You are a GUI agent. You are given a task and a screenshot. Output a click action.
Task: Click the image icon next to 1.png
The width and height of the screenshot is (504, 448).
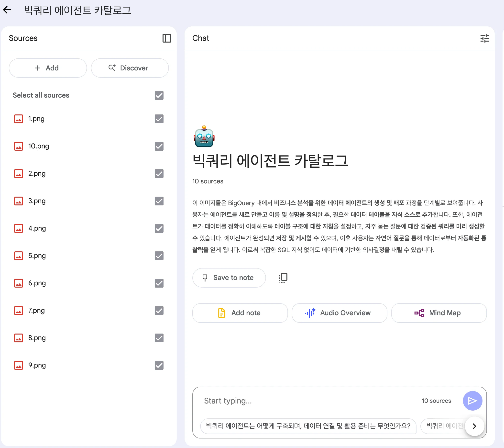(x=19, y=119)
